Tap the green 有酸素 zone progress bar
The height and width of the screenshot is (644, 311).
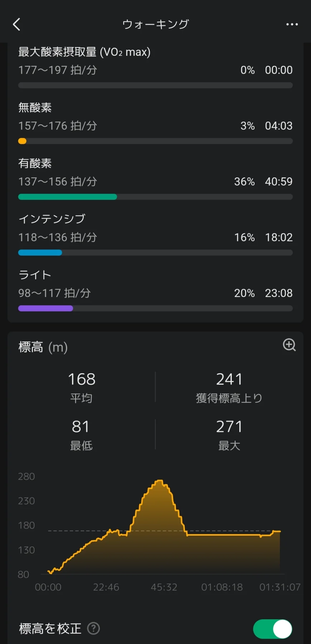(67, 197)
